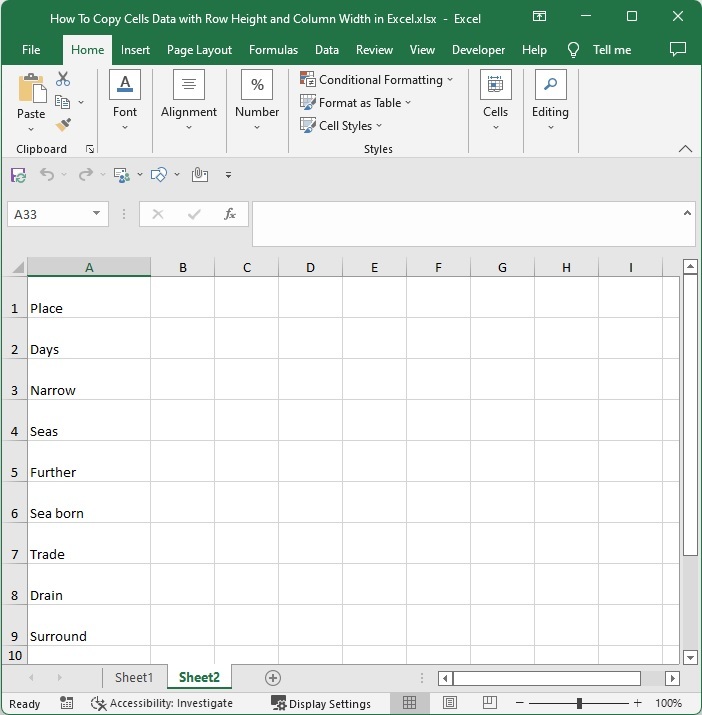Click the AutoSave icon in Quick Access toolbar

(x=19, y=175)
